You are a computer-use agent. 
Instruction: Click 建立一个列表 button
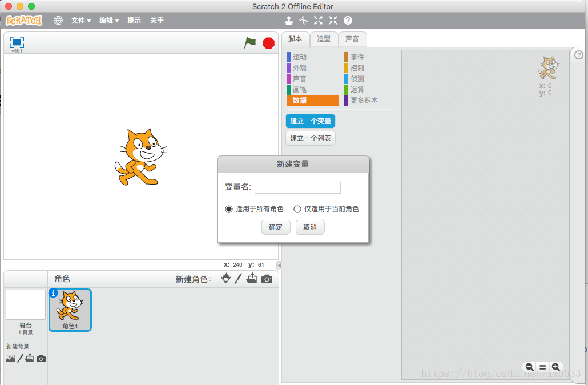coord(311,138)
